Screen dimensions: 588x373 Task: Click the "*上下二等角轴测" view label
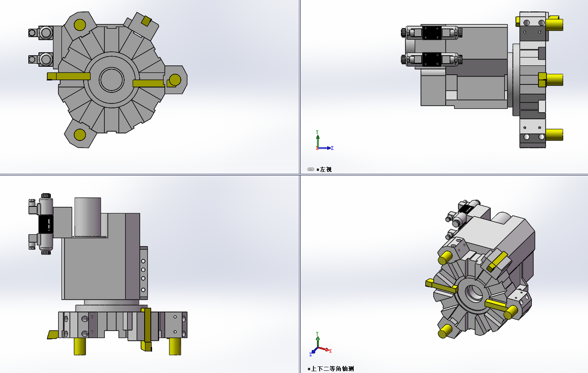[331, 369]
